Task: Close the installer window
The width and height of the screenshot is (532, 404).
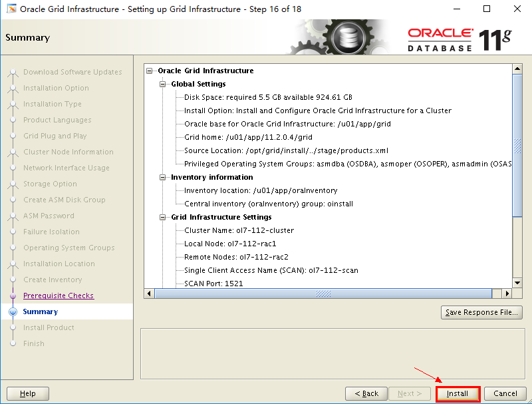Action: (517, 9)
